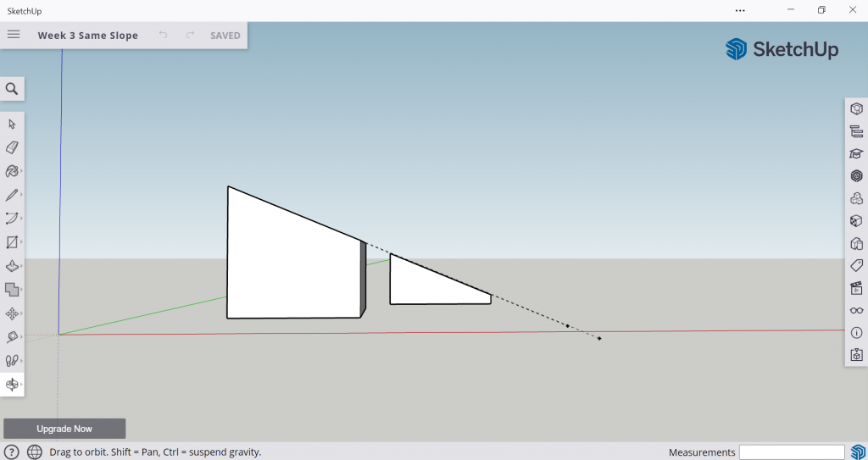Open the Materials panel
The width and height of the screenshot is (868, 460).
tap(856, 221)
